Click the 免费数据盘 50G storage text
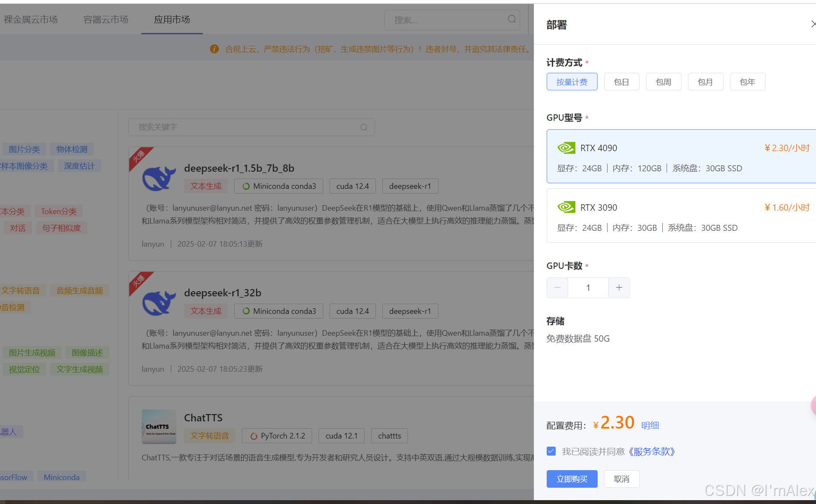This screenshot has width=816, height=504. tap(578, 339)
